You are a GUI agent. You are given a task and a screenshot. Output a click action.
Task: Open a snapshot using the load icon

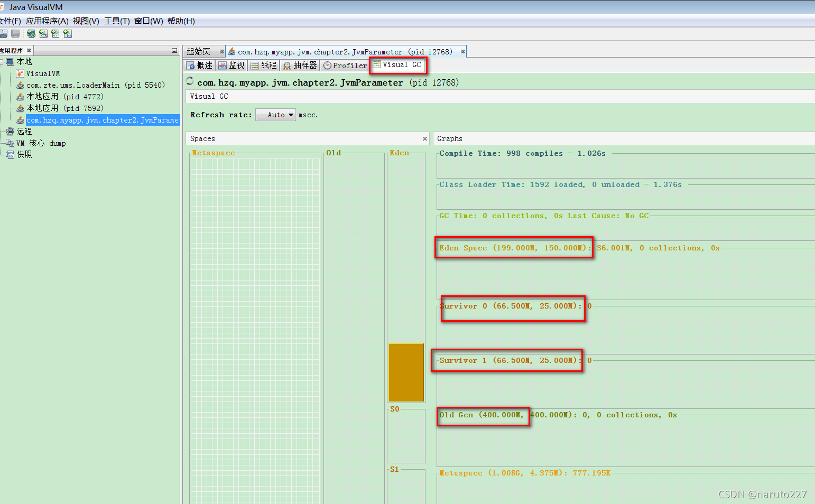point(4,33)
